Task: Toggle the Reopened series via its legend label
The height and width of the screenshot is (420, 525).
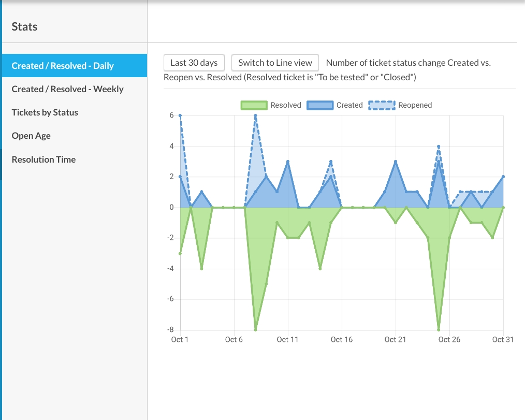Action: tap(415, 105)
